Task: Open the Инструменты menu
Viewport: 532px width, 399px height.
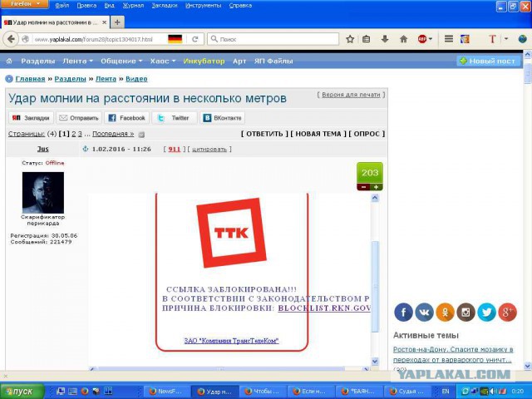Action: (203, 6)
